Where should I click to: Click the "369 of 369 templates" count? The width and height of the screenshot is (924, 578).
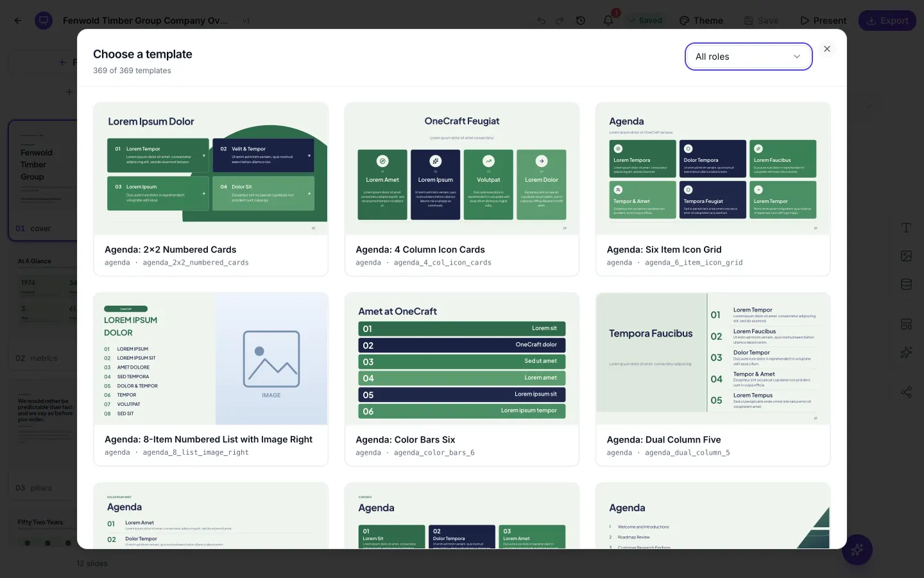132,71
